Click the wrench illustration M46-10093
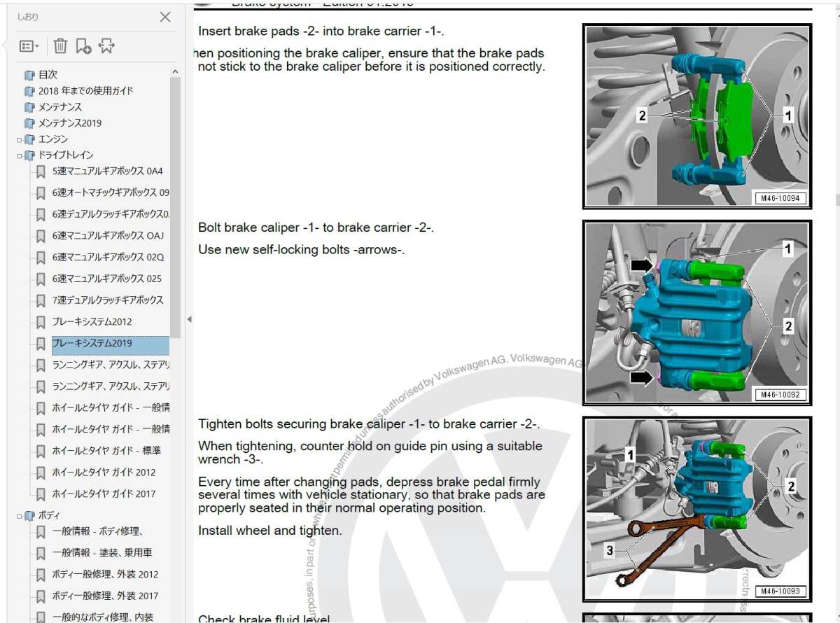Viewport: 840px width, 623px height. tap(697, 509)
